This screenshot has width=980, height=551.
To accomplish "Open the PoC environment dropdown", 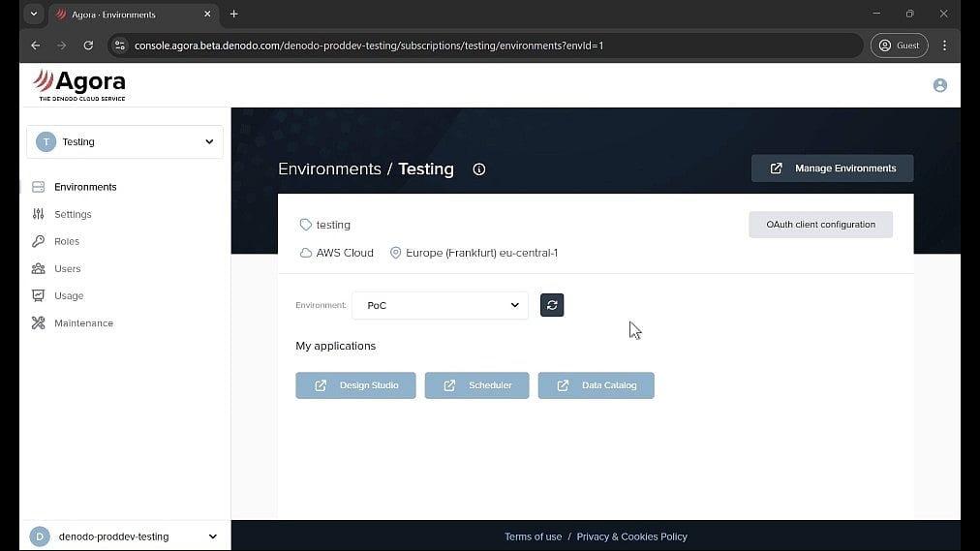I will (441, 305).
